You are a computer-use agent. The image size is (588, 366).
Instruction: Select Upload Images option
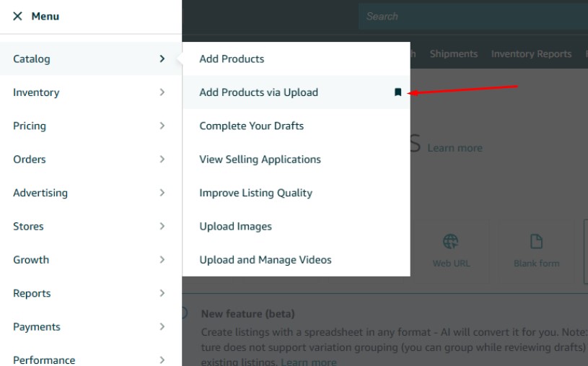click(x=297, y=226)
